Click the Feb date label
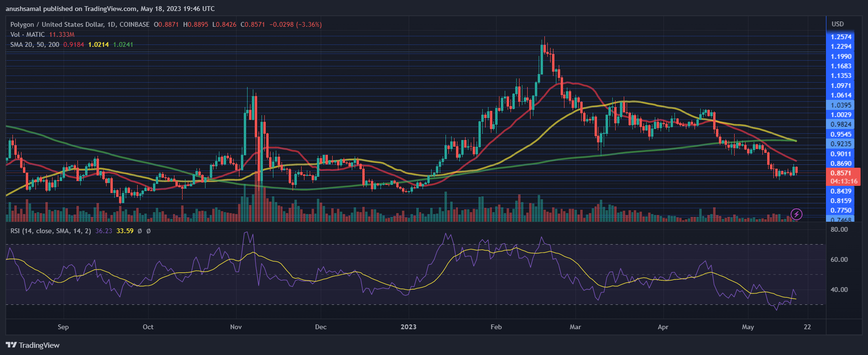 click(x=496, y=327)
